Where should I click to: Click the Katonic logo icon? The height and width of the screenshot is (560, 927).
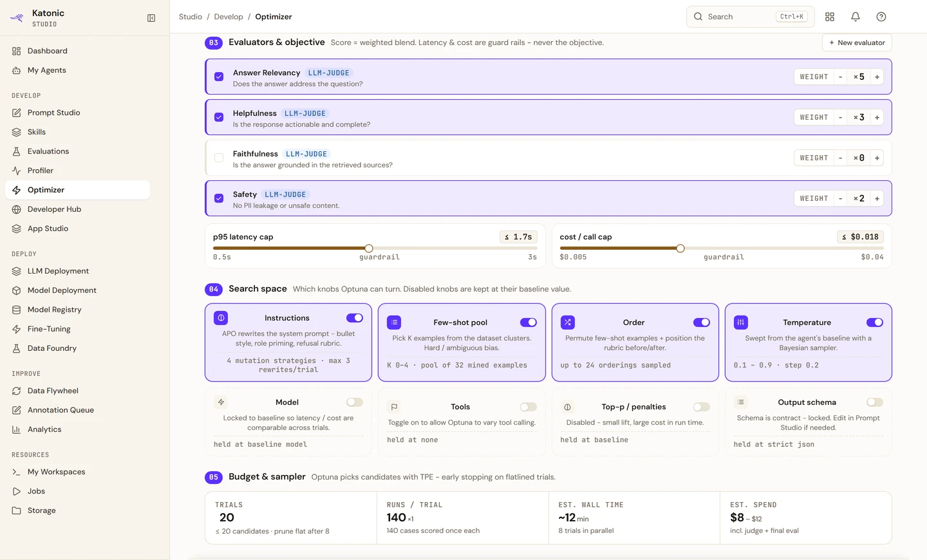17,18
